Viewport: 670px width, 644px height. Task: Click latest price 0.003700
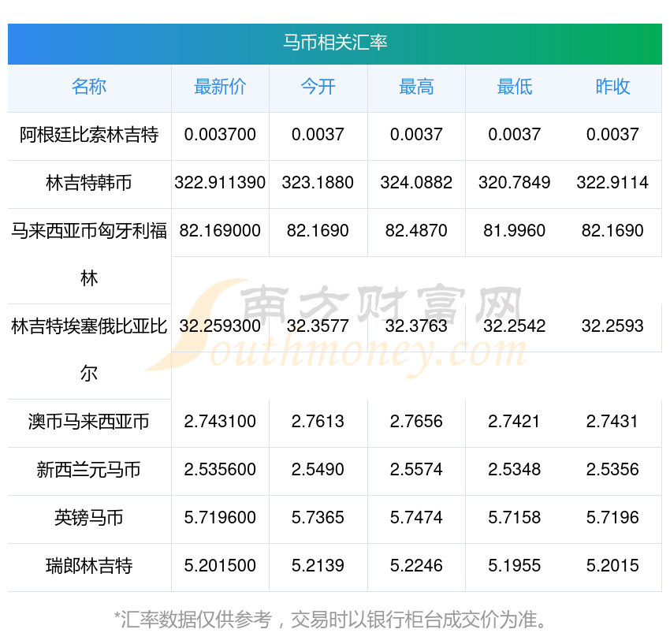220,135
